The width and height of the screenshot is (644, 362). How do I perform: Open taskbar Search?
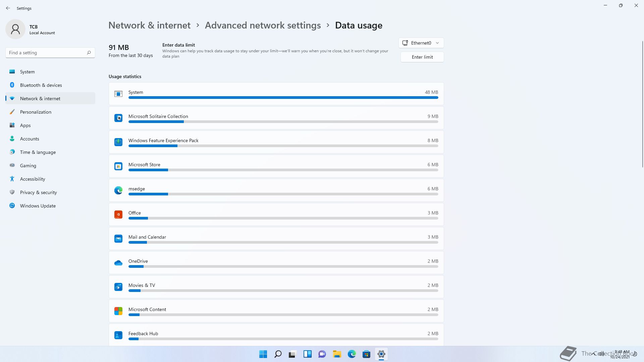(x=278, y=354)
